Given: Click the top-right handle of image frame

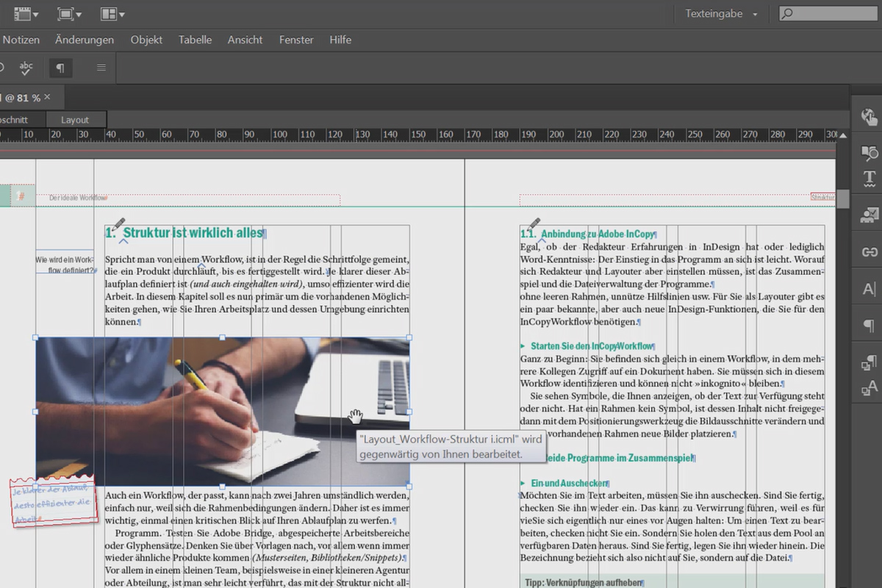Looking at the screenshot, I should click(409, 337).
